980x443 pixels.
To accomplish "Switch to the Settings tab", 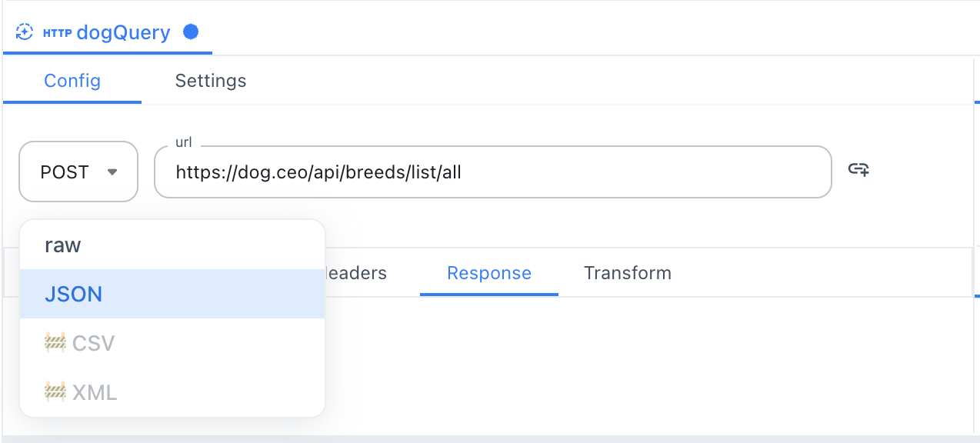I will (x=210, y=80).
